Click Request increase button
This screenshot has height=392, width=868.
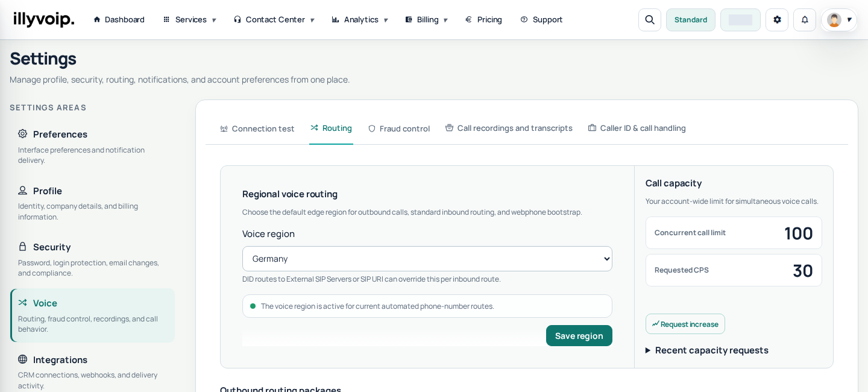coord(685,324)
